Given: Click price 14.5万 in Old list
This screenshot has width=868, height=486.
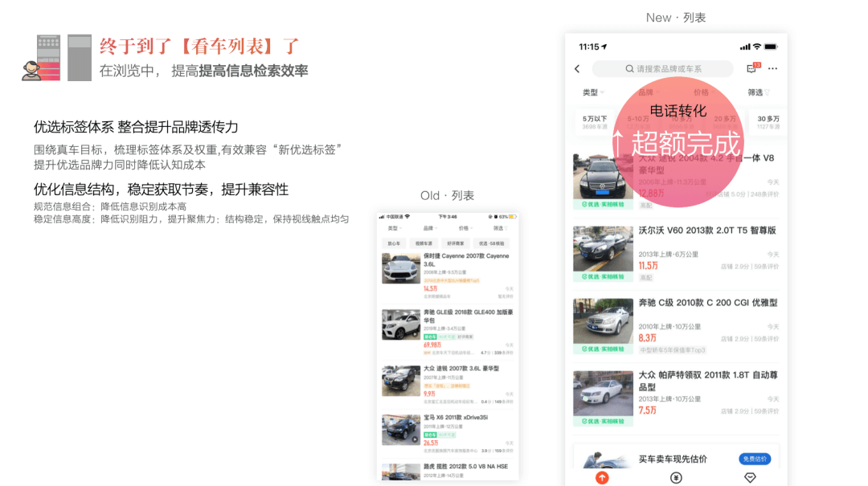Looking at the screenshot, I should tap(430, 288).
